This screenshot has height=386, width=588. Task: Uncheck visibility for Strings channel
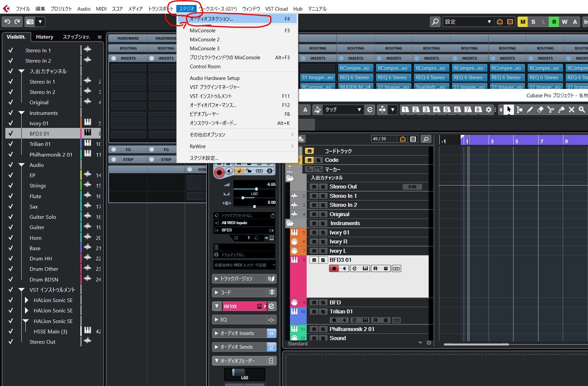point(11,186)
